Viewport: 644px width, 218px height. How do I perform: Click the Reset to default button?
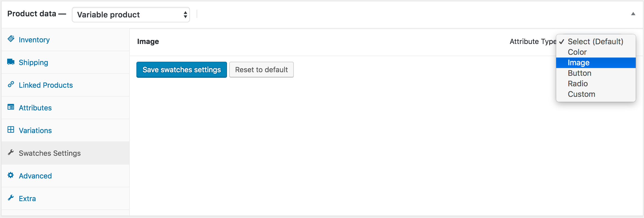(x=261, y=70)
